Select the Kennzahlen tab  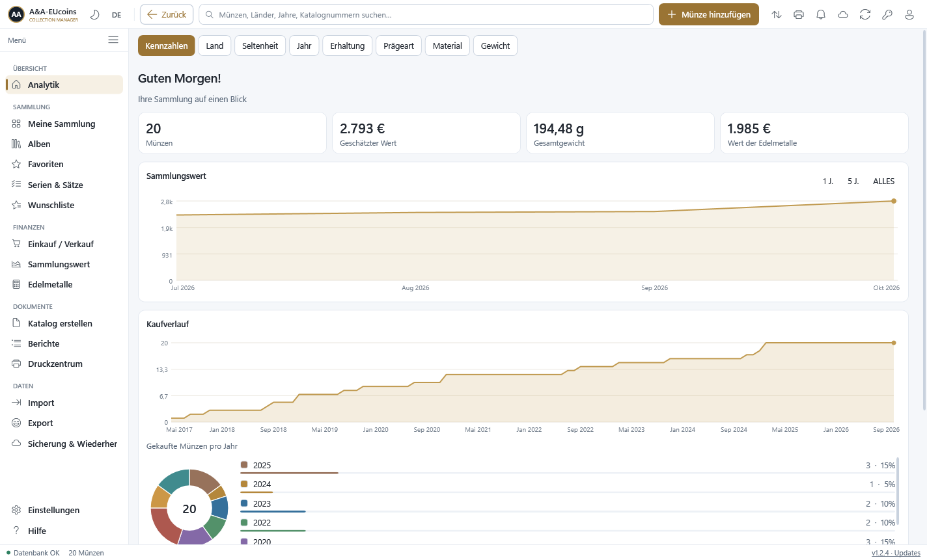[167, 46]
